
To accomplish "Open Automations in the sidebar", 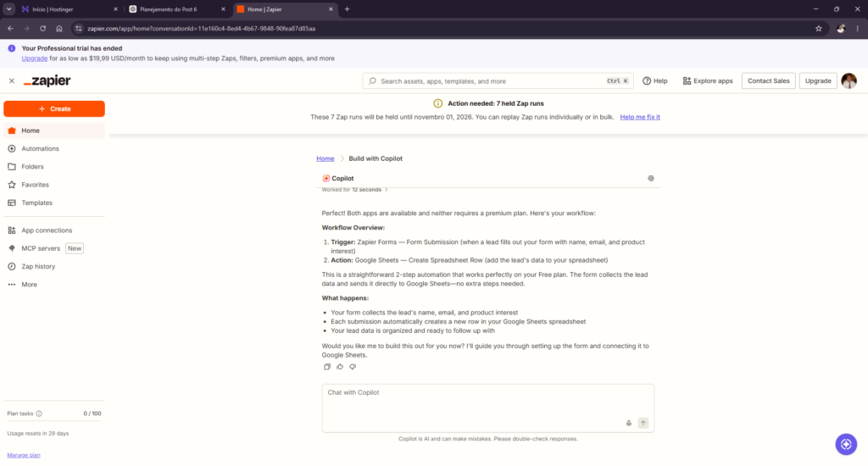I will 54,149.
